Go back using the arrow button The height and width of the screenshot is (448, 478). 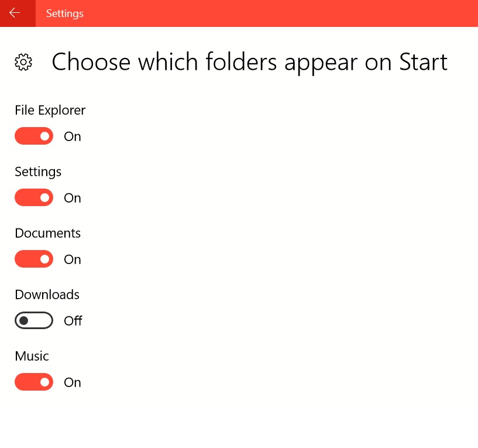pos(18,13)
